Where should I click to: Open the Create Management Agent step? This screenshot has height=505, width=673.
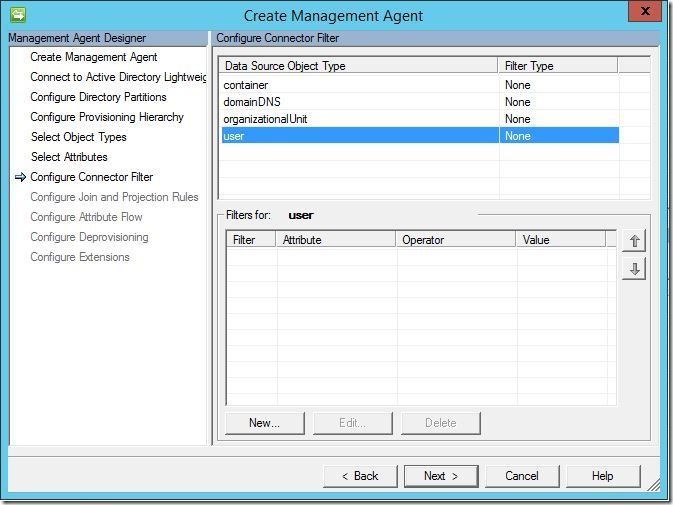94,57
